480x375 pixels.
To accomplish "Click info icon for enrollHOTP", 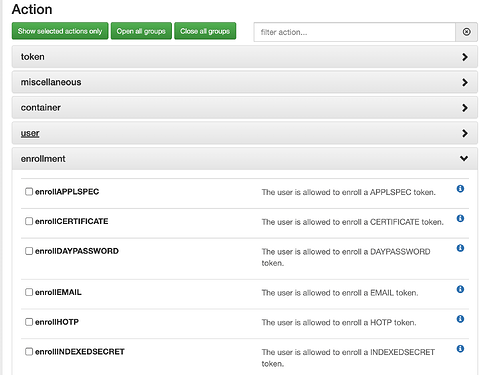I will [460, 319].
